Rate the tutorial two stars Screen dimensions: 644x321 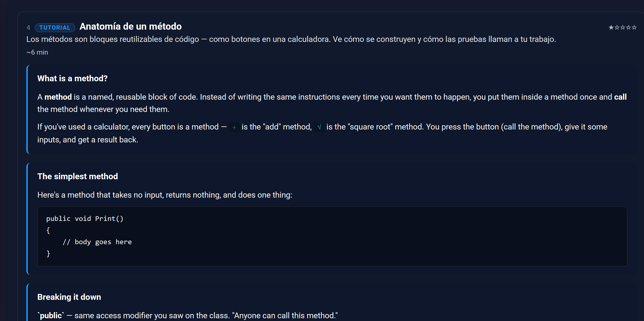(617, 27)
